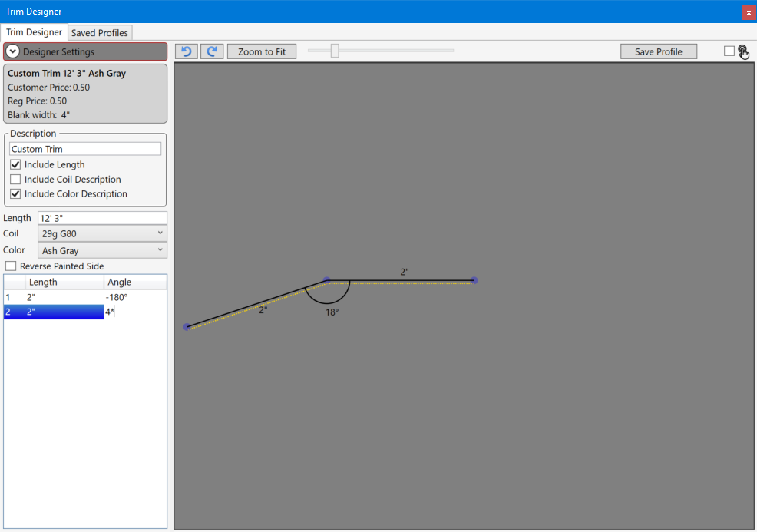The image size is (757, 532).
Task: Click the Redo arrow button
Action: 212,51
